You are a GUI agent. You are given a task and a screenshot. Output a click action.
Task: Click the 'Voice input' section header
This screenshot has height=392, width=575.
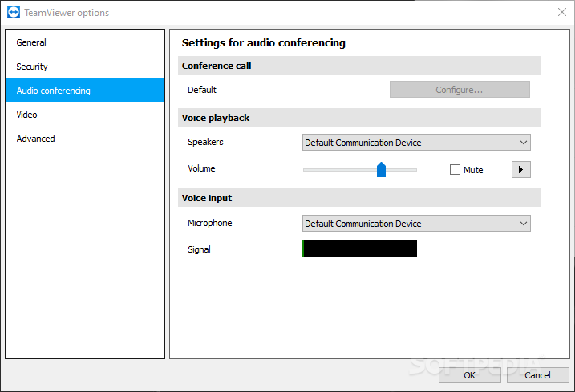pyautogui.click(x=359, y=198)
